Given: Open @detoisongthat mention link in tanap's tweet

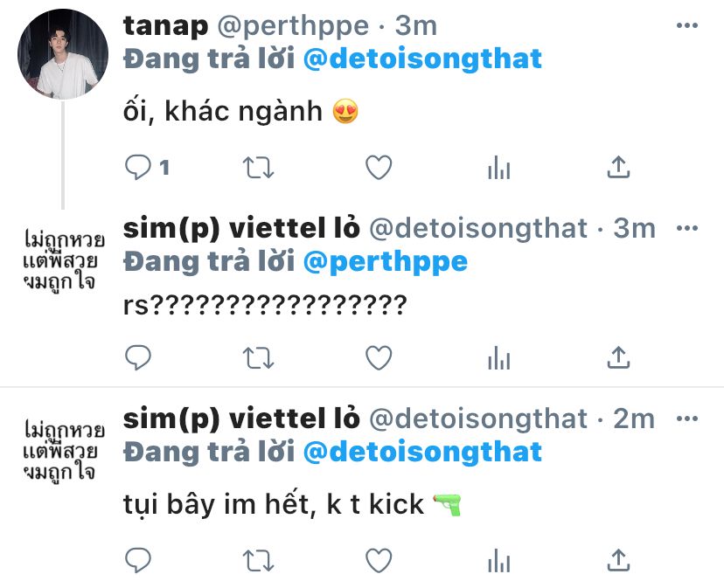Looking at the screenshot, I should 422,59.
